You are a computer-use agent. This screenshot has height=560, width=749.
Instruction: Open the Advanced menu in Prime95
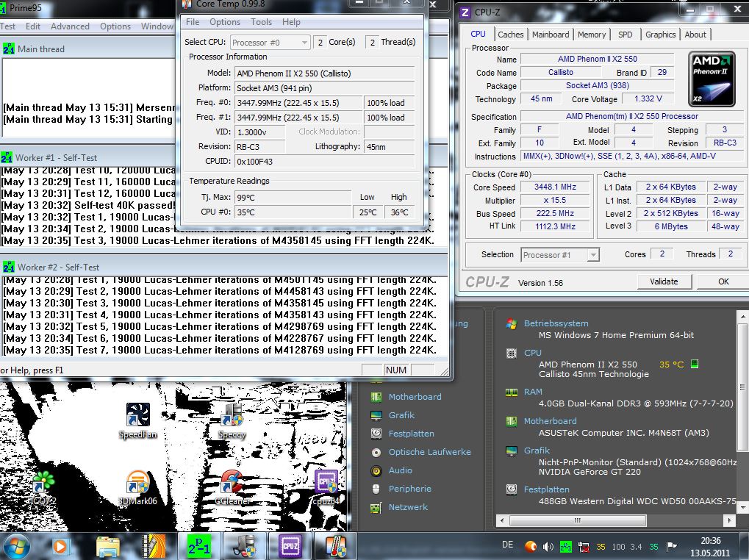pos(70,26)
